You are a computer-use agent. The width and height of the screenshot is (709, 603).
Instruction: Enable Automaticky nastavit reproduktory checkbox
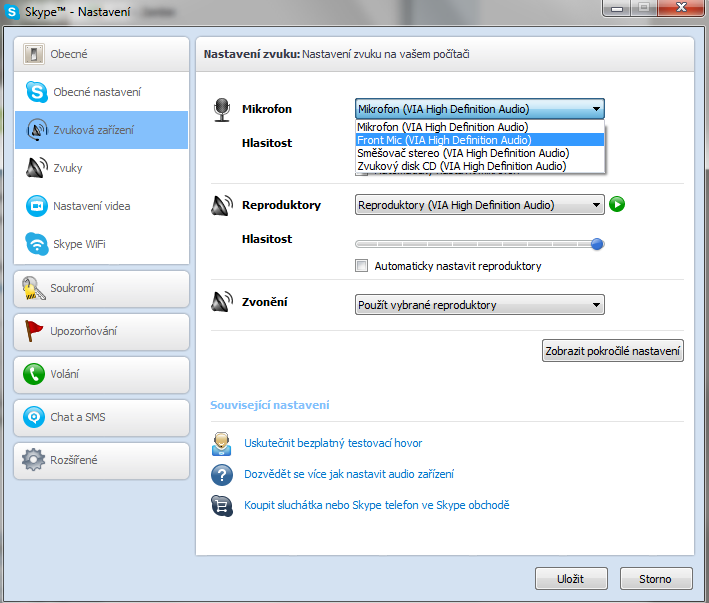[x=361, y=265]
